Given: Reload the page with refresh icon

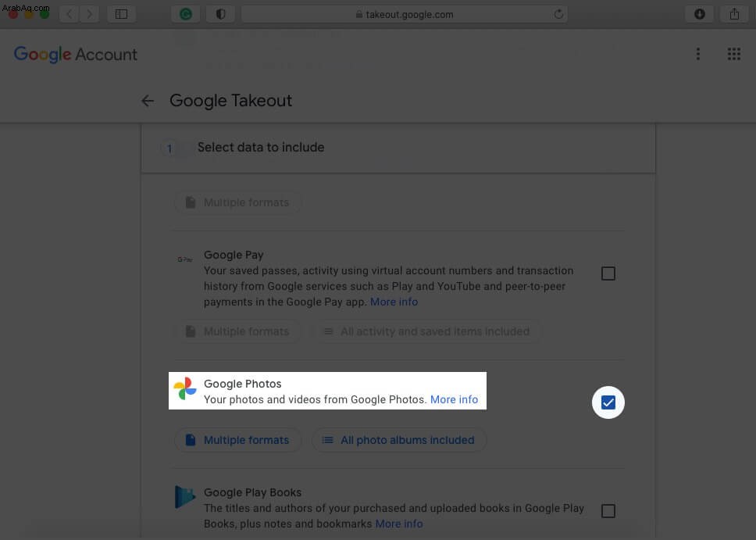Looking at the screenshot, I should (x=559, y=14).
